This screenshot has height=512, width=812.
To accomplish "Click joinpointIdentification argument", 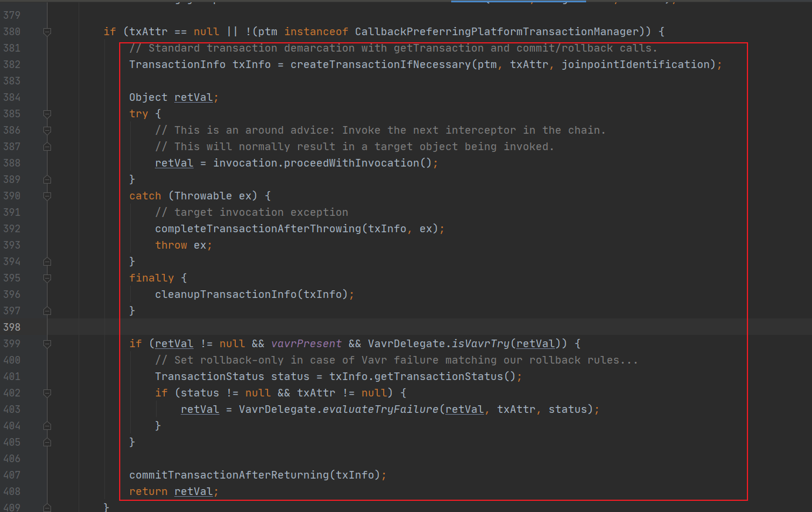I will pos(635,65).
